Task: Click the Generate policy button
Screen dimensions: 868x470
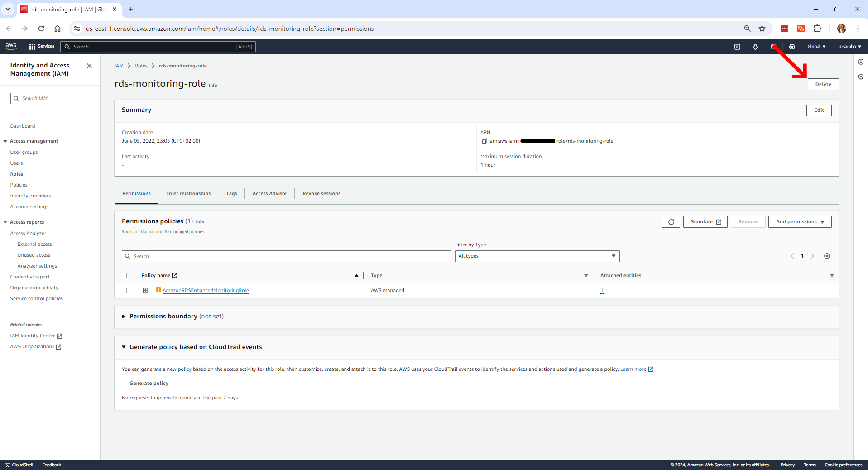Action: 149,384
